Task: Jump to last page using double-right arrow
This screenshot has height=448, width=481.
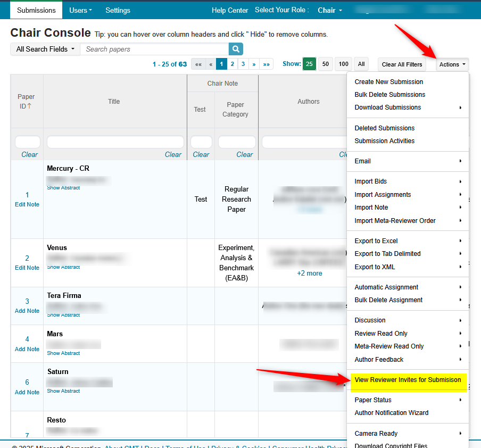Action: tap(267, 64)
